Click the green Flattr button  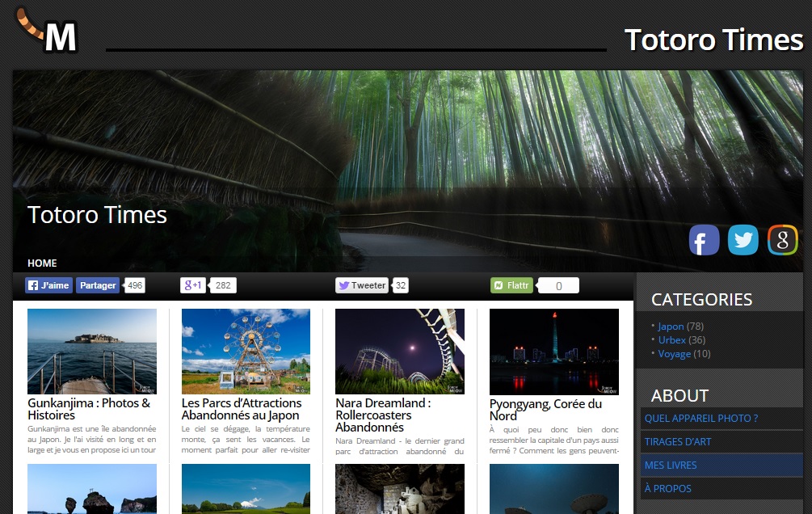(511, 285)
